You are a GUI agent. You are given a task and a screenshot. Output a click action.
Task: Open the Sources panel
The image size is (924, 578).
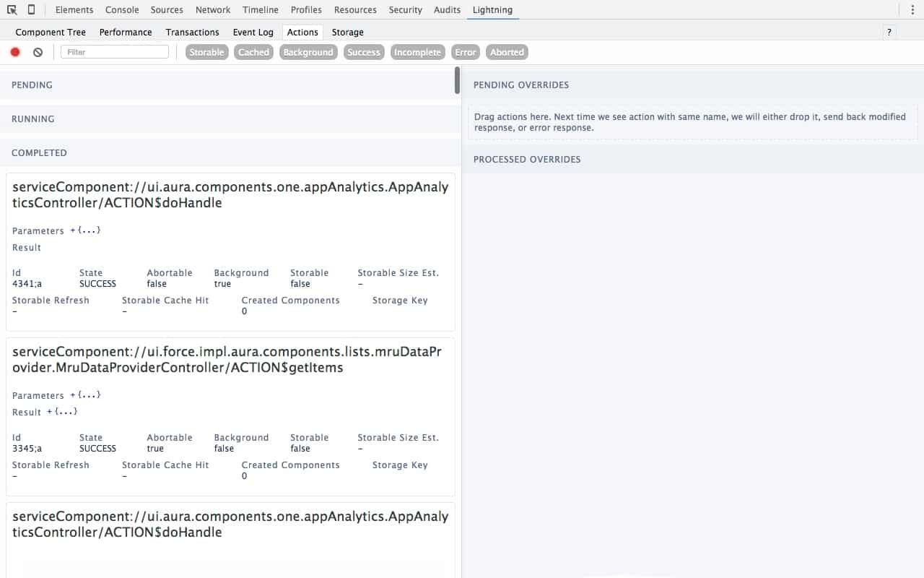167,10
